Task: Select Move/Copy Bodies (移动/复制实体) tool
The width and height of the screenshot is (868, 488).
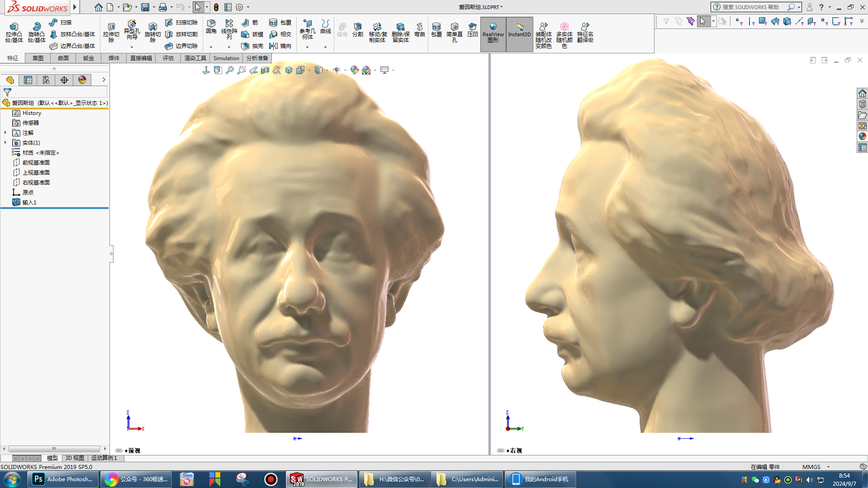Action: tap(377, 33)
